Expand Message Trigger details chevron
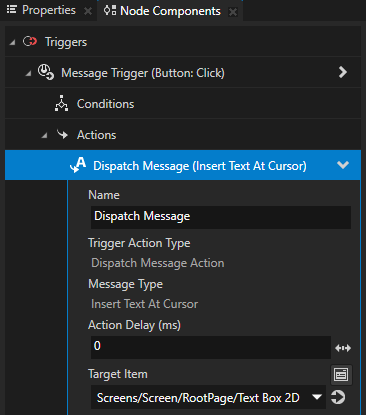366x415 pixels. click(343, 72)
